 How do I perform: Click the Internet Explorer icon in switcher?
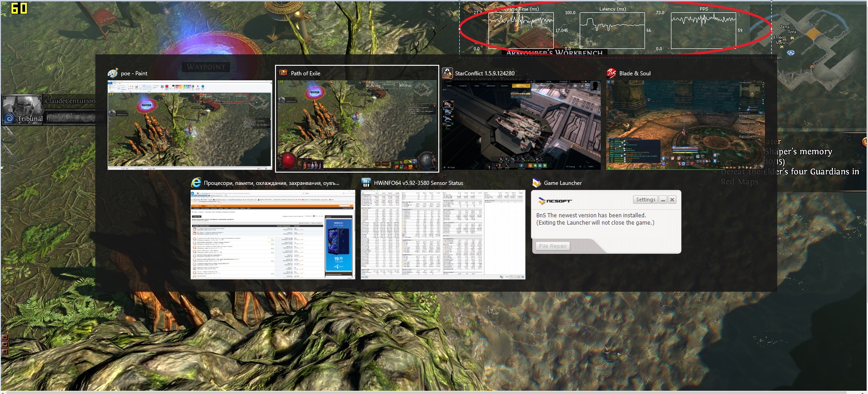[196, 183]
